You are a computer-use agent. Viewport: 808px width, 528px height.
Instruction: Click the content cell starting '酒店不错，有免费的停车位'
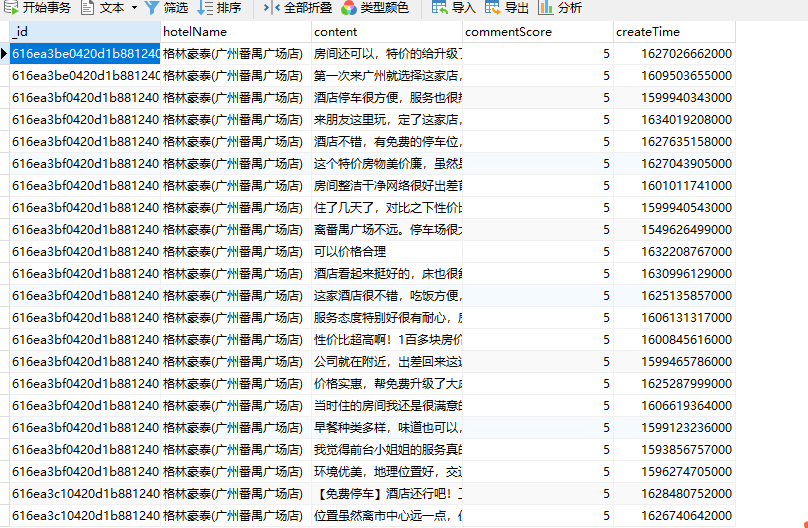[387, 142]
